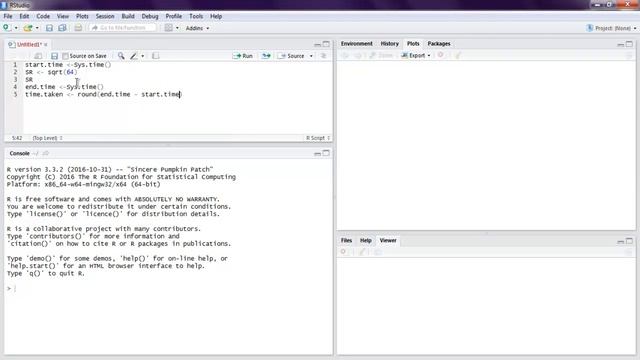
Task: Click the workspace panes grid icon
Action: point(169,28)
